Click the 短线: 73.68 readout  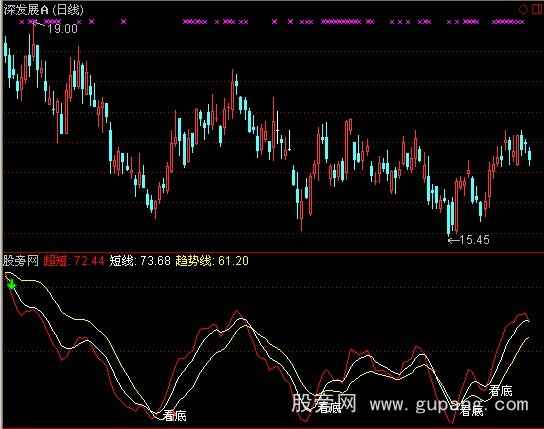(140, 261)
